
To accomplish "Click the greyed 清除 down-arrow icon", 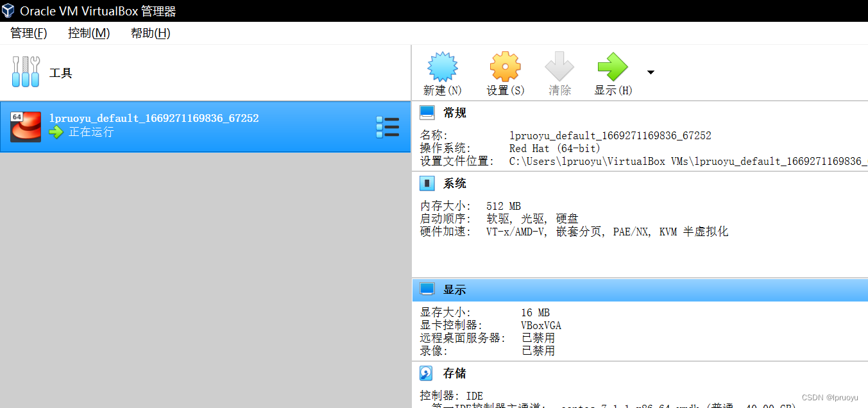I will [559, 67].
